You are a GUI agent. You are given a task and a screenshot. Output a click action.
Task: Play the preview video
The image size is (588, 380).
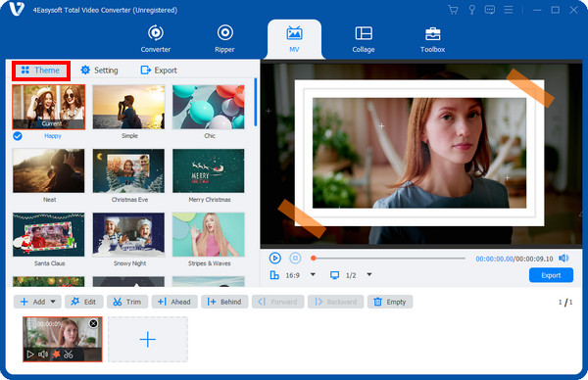[x=274, y=259]
